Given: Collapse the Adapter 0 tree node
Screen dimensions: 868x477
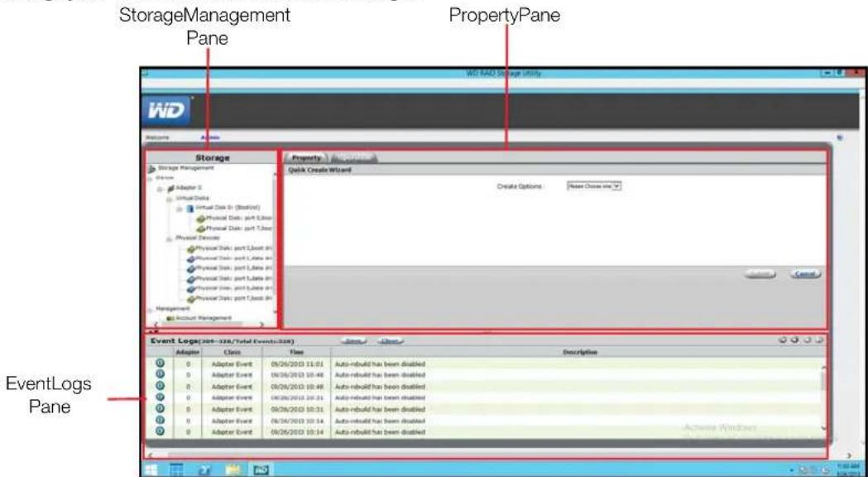Looking at the screenshot, I should tap(160, 188).
